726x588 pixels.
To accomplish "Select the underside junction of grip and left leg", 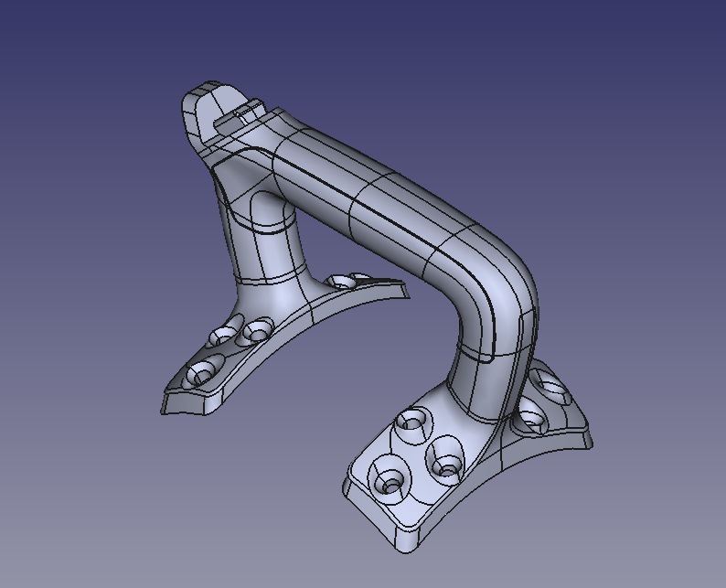I will pyautogui.click(x=274, y=197).
